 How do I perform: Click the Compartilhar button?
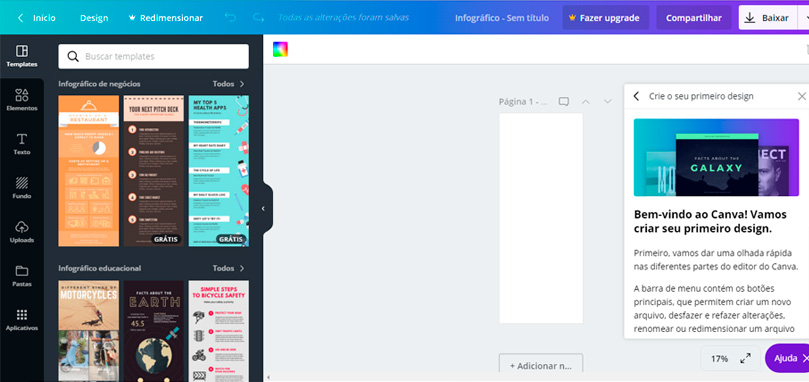coord(693,18)
